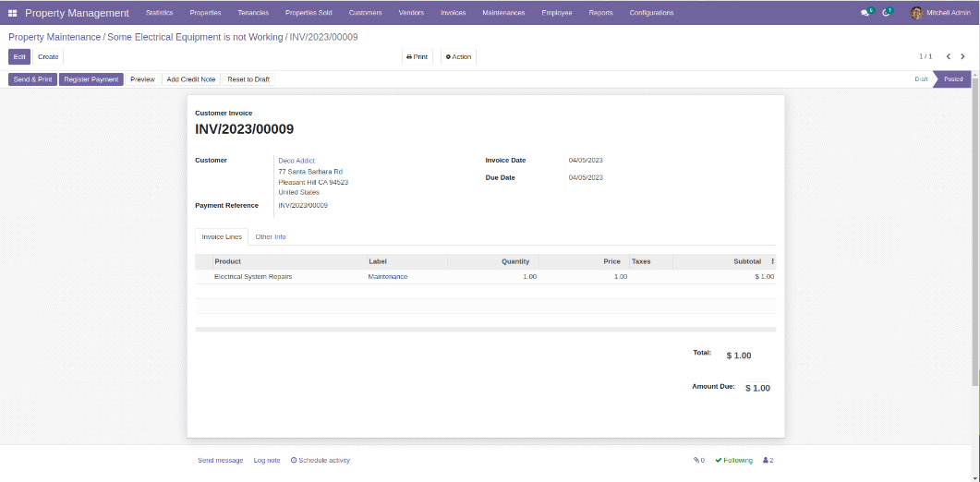Toggle the Following subscription status
The image size is (980, 482).
[x=734, y=460]
